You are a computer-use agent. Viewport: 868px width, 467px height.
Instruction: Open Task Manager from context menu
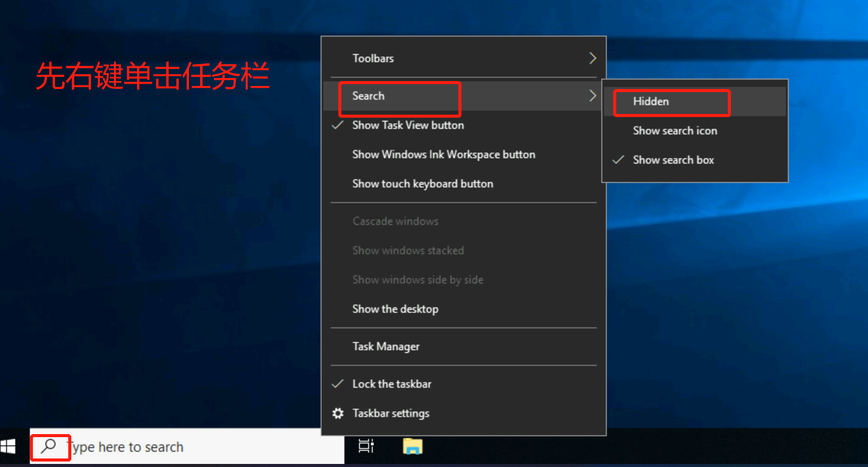386,346
